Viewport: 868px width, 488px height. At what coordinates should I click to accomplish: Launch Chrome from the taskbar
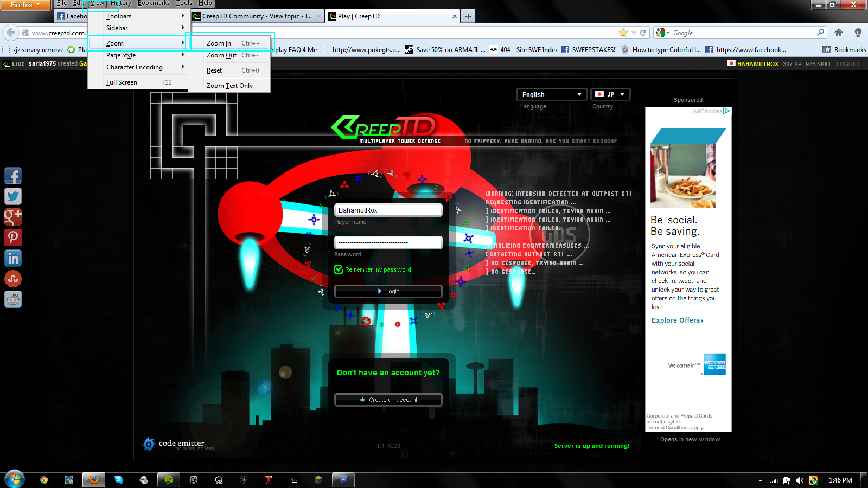[44, 480]
